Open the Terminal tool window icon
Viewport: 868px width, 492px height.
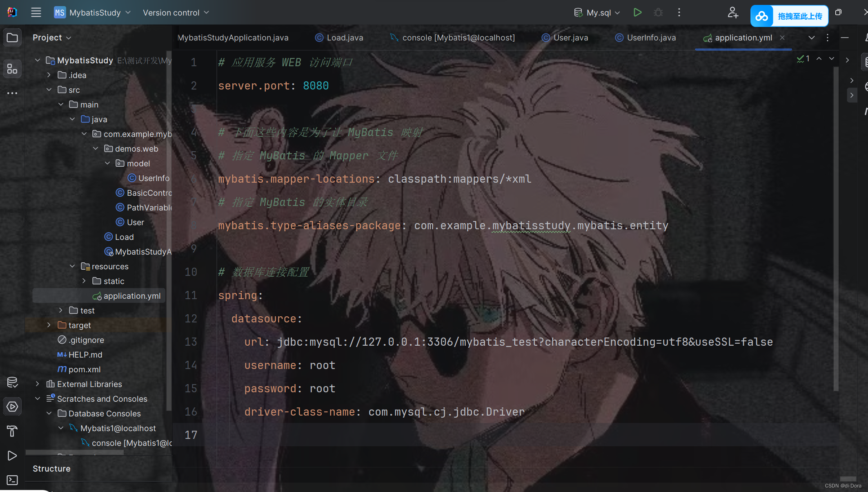coord(12,480)
